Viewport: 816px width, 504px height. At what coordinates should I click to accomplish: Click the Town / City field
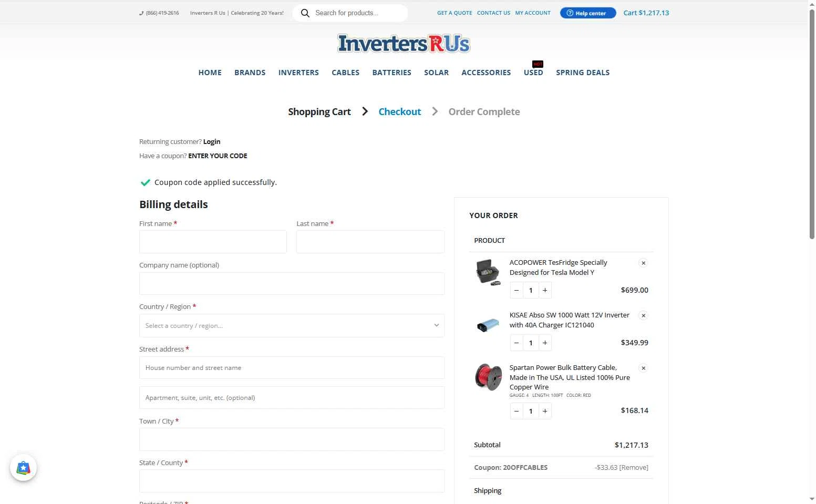click(292, 439)
